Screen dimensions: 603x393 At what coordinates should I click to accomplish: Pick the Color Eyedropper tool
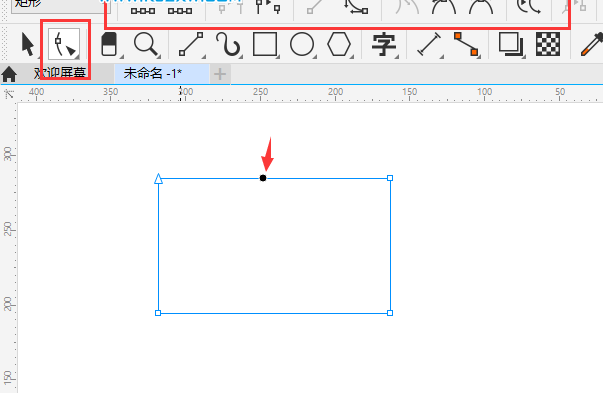591,44
